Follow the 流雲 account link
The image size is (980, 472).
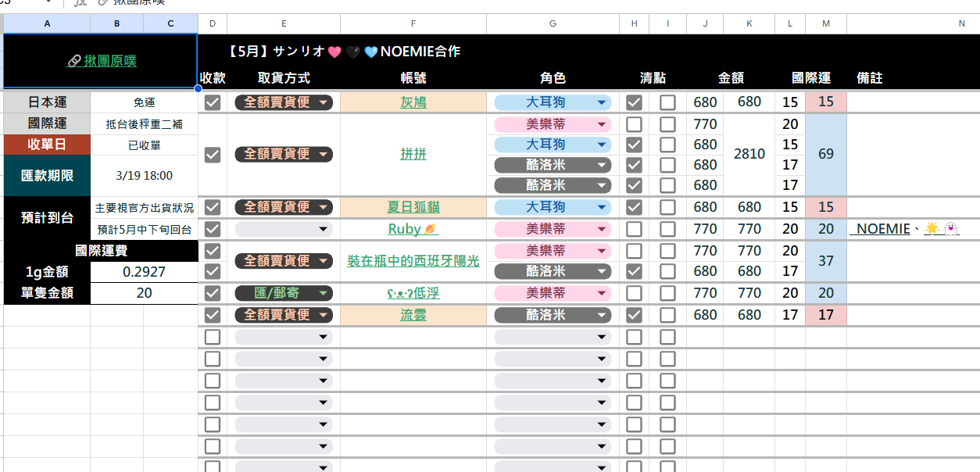tap(413, 315)
